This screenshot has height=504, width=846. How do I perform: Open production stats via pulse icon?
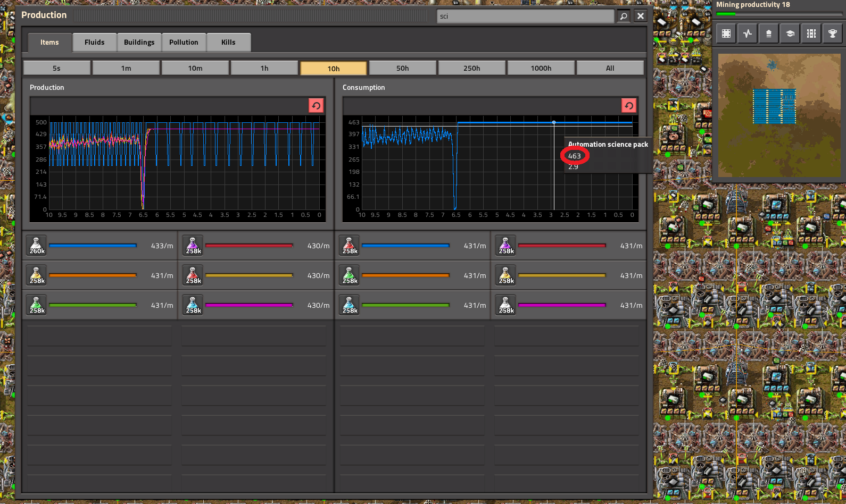748,33
